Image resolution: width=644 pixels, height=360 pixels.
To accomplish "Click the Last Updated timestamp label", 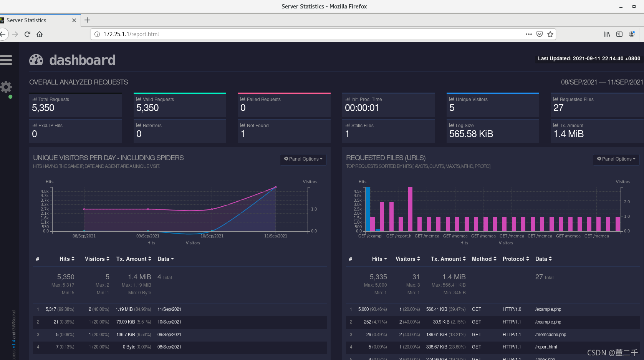I will (589, 59).
